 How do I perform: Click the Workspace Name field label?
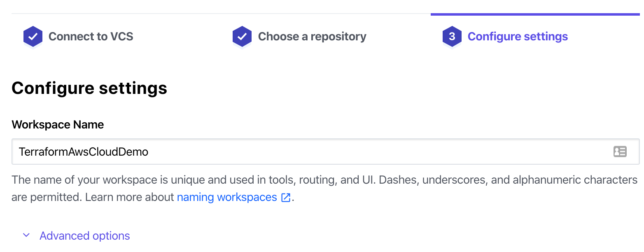tap(58, 125)
